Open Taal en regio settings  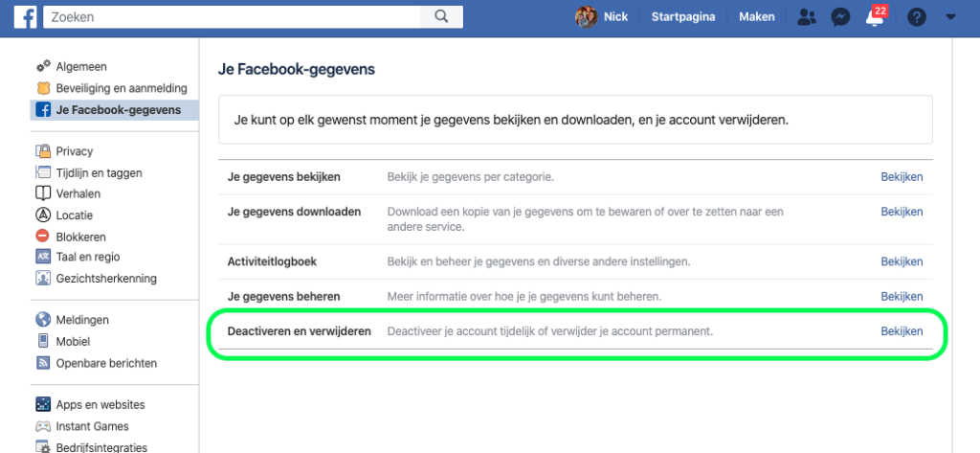(x=88, y=257)
